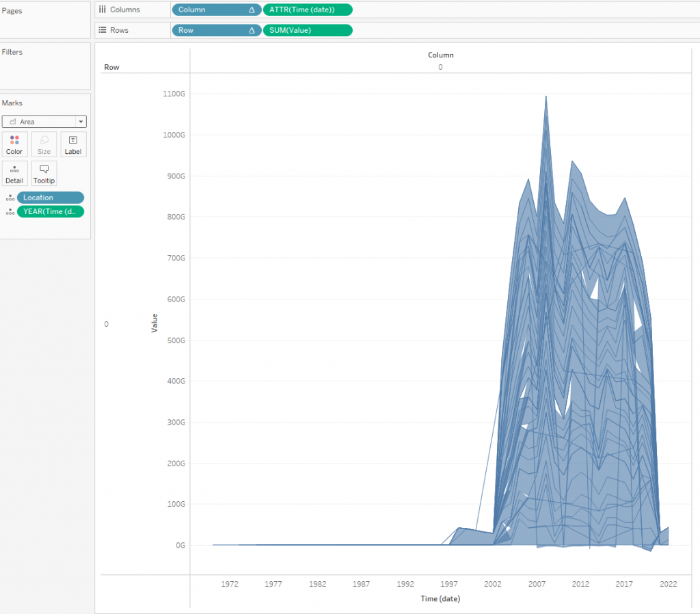Image resolution: width=700 pixels, height=614 pixels.
Task: Click the shaded blue area chart
Action: tap(581, 342)
